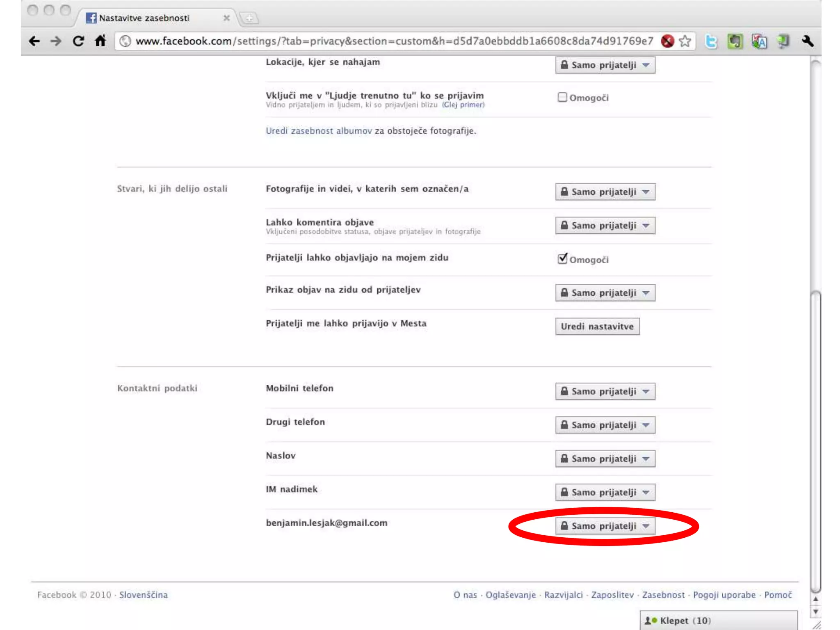Bookmark page with star icon
The image size is (840, 630).
[x=685, y=41]
